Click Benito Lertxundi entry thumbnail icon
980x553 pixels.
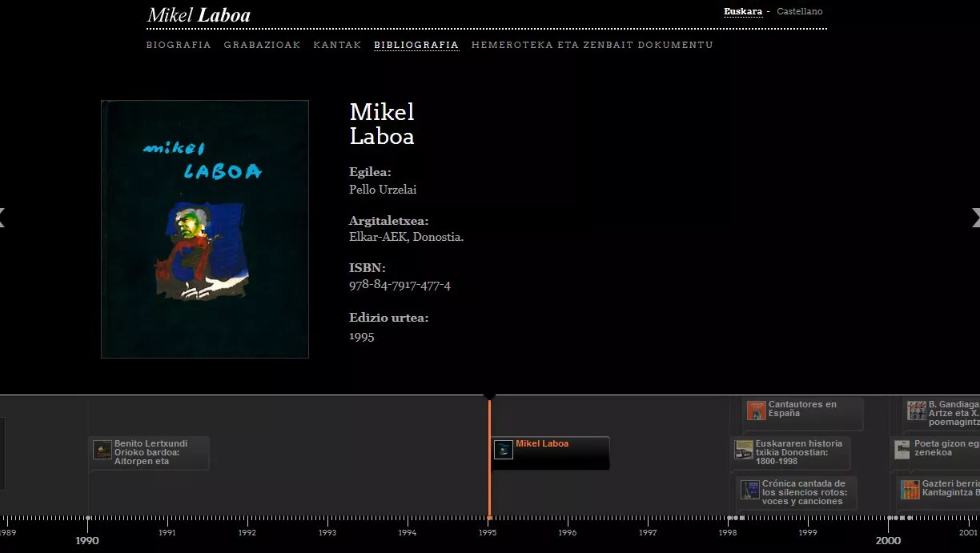(x=102, y=450)
